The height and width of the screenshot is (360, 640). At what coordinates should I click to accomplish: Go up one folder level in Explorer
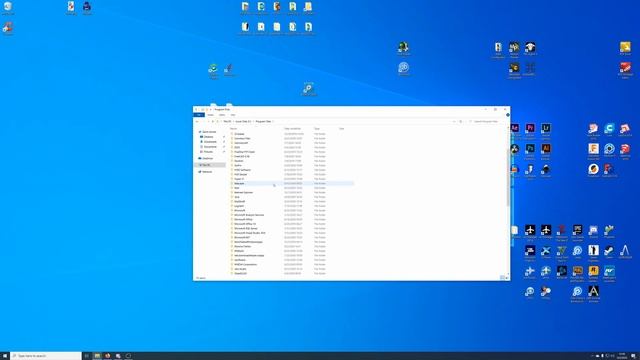click(x=213, y=122)
